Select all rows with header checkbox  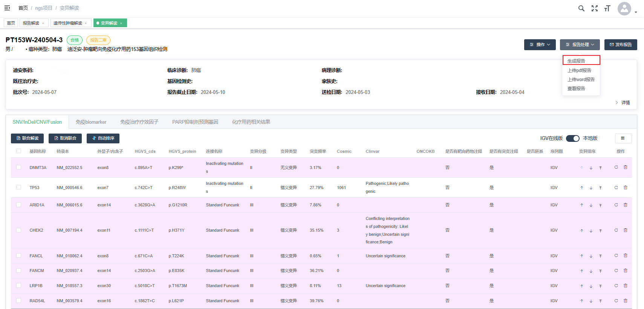point(19,151)
